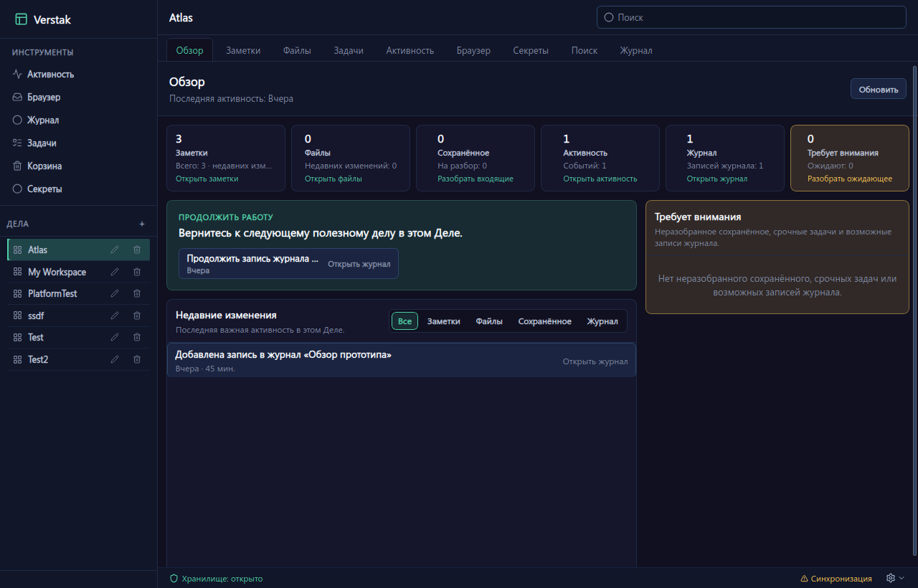Select the ssdf workspace
The width and height of the screenshot is (918, 588).
[x=79, y=316]
